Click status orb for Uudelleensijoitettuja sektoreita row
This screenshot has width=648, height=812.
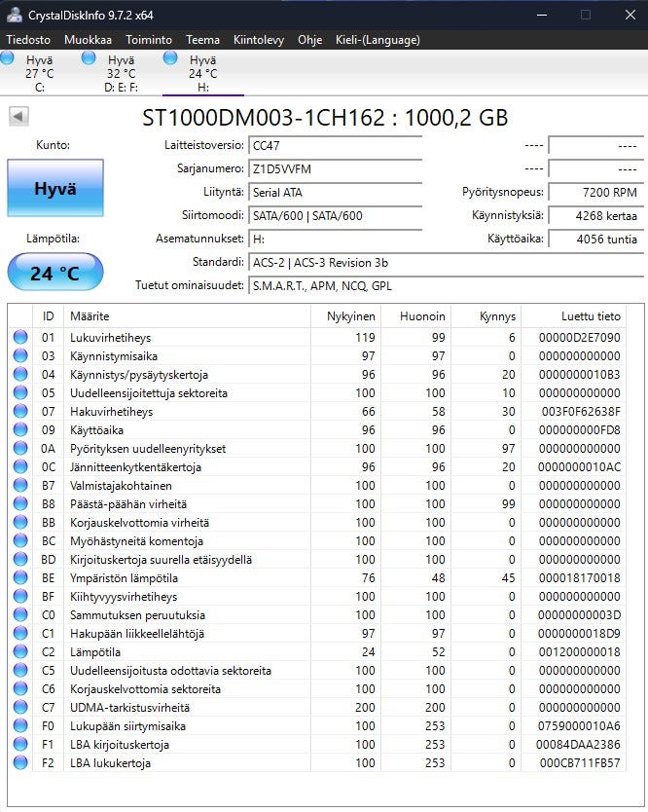click(20, 392)
